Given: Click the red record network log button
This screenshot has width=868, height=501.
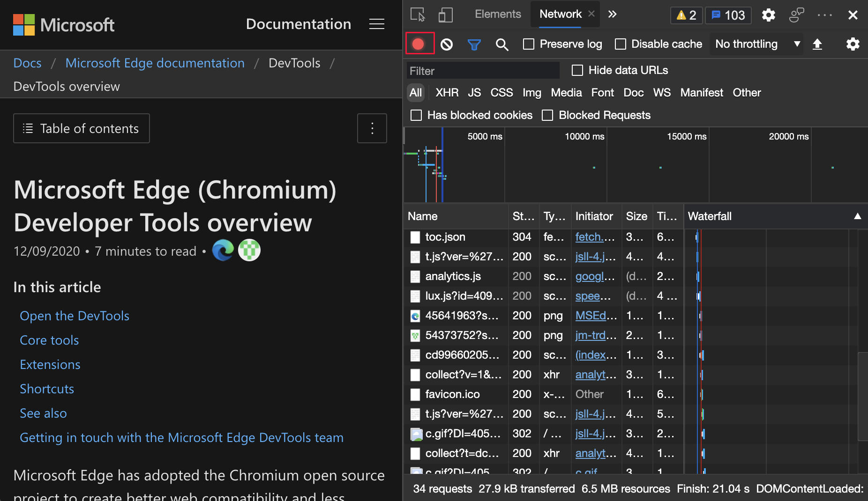Looking at the screenshot, I should 418,44.
